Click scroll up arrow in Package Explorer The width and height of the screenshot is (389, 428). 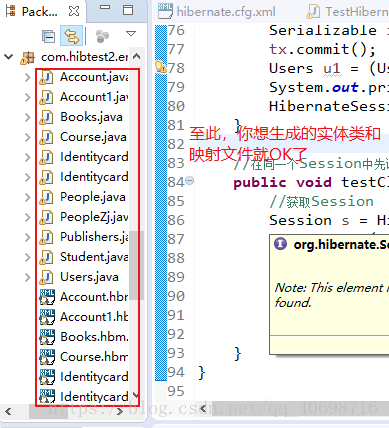click(x=136, y=56)
